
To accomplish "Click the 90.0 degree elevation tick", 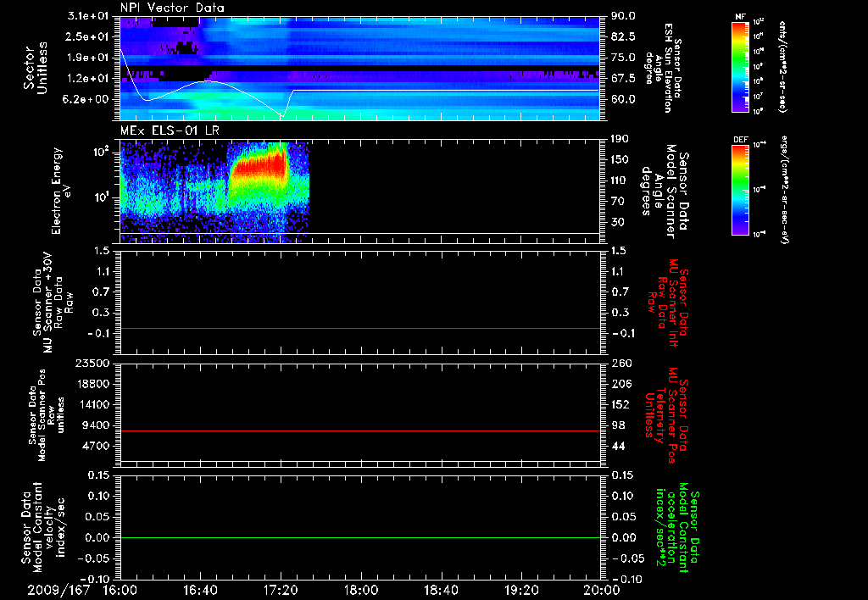I will tap(623, 16).
